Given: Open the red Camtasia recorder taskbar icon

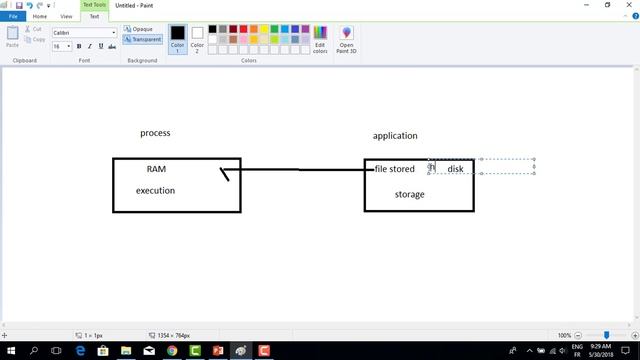Looking at the screenshot, I should coord(264,351).
